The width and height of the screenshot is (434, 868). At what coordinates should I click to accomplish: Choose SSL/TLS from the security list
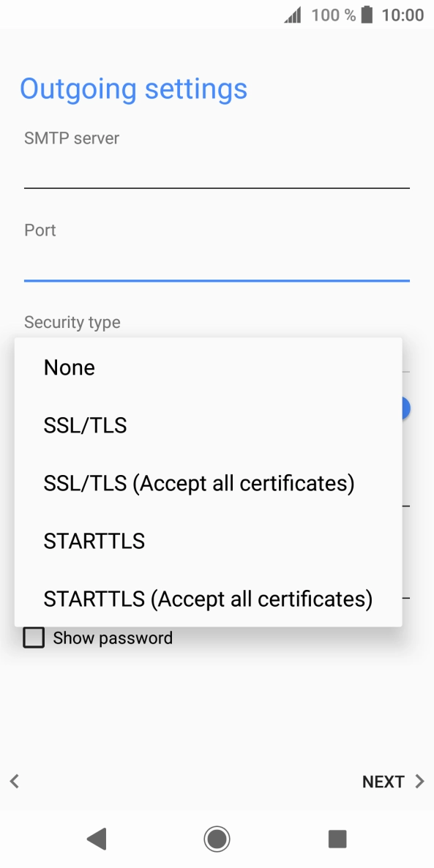[85, 425]
